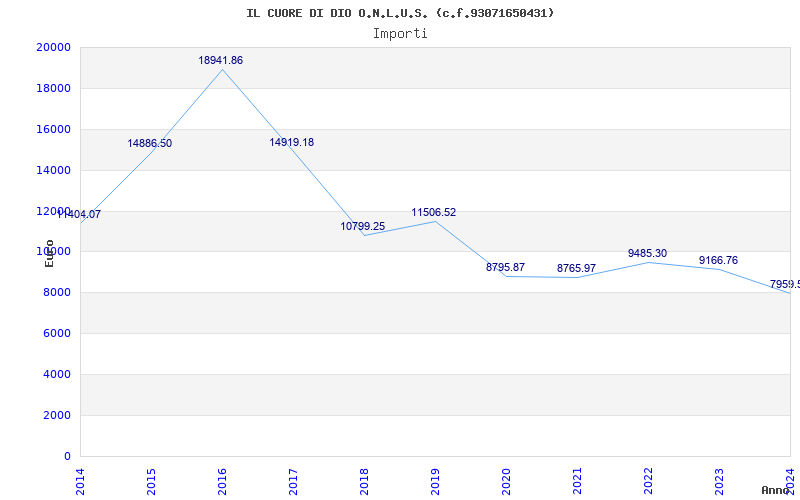Select the 18941.86 data label

click(220, 60)
